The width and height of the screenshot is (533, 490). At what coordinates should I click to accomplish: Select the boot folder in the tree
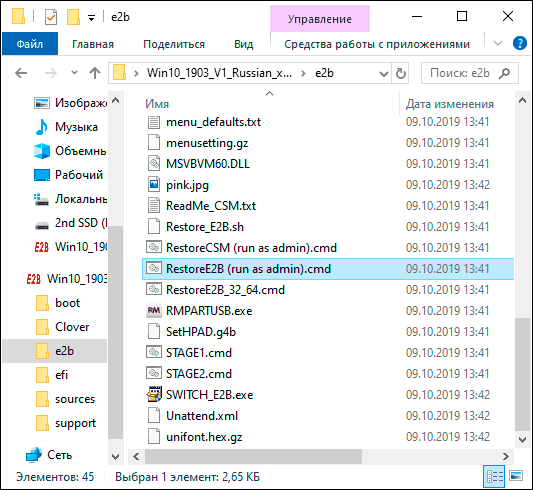pyautogui.click(x=58, y=303)
